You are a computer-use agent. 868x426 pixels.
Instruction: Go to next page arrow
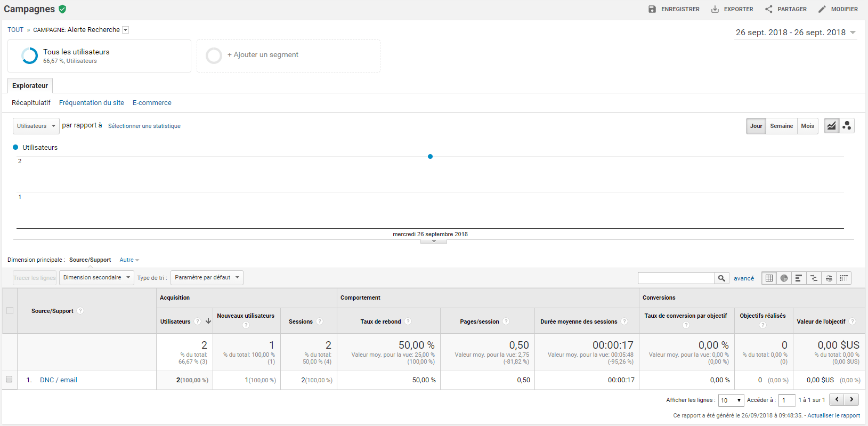pos(851,400)
